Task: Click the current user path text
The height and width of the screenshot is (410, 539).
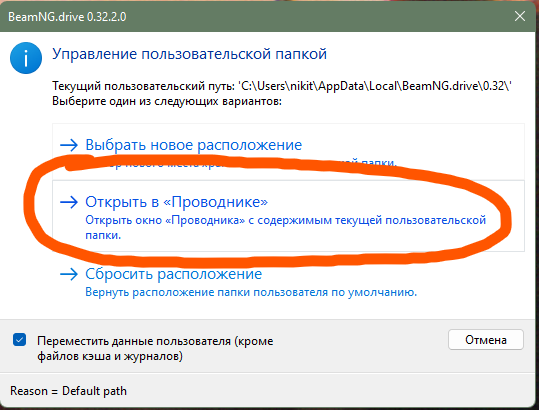Action: (282, 86)
